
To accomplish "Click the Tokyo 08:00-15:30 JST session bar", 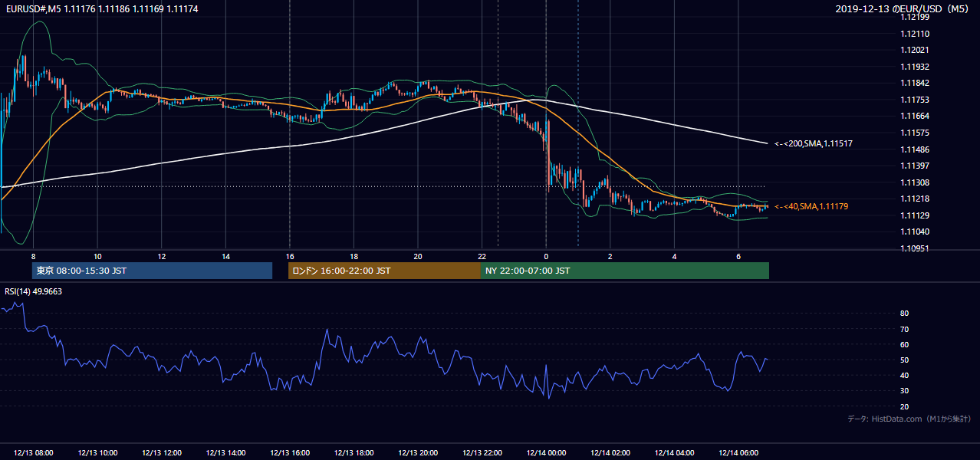I will tap(152, 271).
